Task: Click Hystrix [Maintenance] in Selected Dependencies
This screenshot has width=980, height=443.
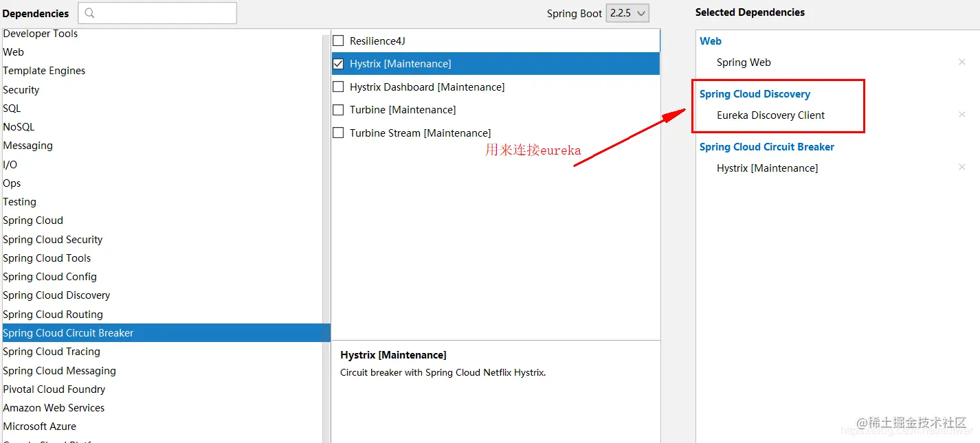Action: (767, 168)
